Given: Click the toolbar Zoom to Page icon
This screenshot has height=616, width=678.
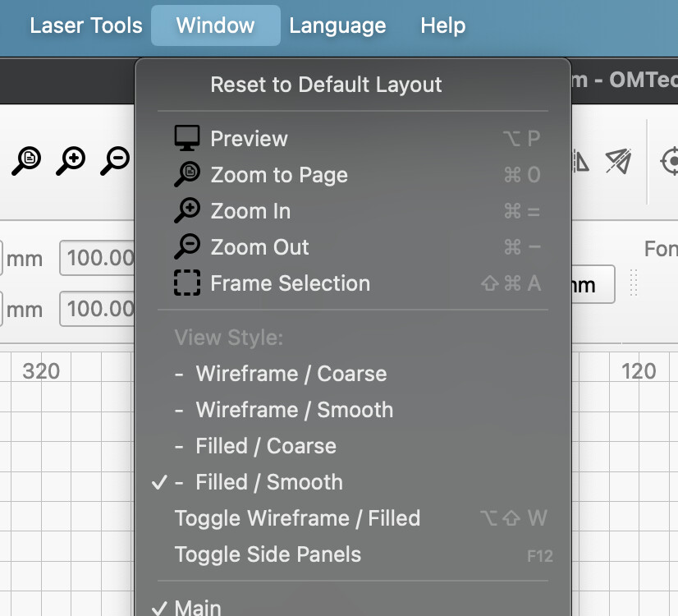Looking at the screenshot, I should [27, 160].
